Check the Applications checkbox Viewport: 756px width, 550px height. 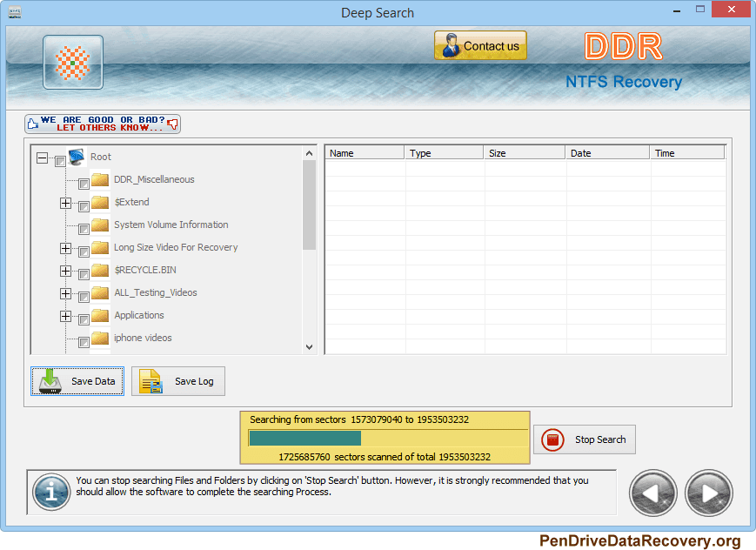point(84,320)
